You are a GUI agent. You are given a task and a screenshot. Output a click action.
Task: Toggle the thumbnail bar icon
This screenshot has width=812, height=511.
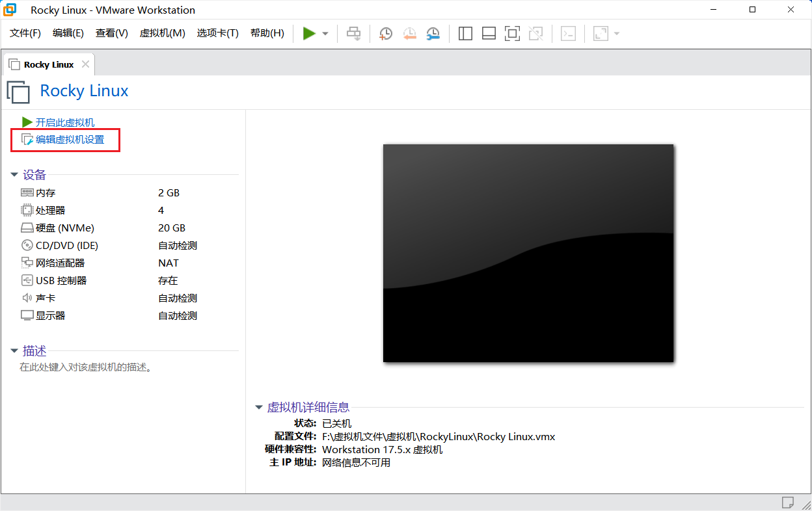pos(489,33)
